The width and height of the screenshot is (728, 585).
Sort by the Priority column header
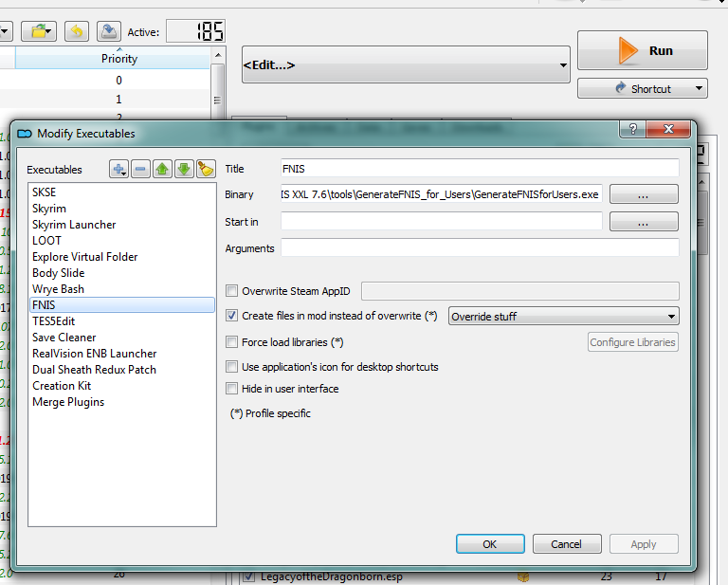(119, 59)
